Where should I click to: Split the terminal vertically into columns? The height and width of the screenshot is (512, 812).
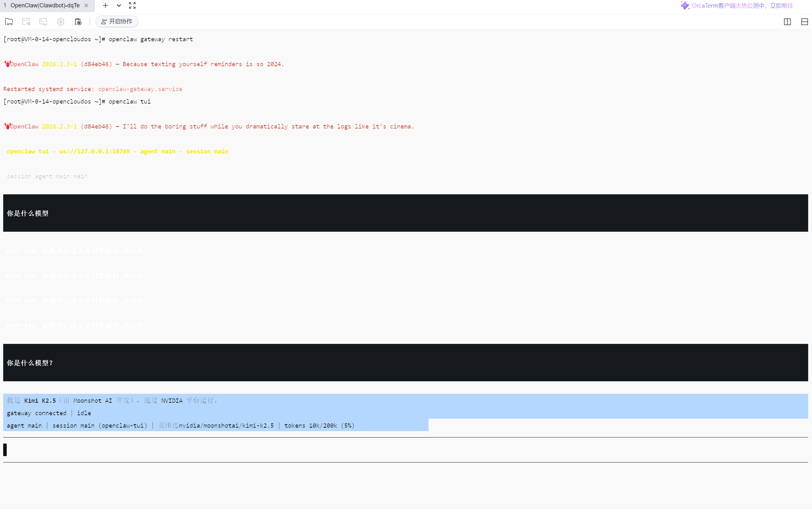pos(787,22)
